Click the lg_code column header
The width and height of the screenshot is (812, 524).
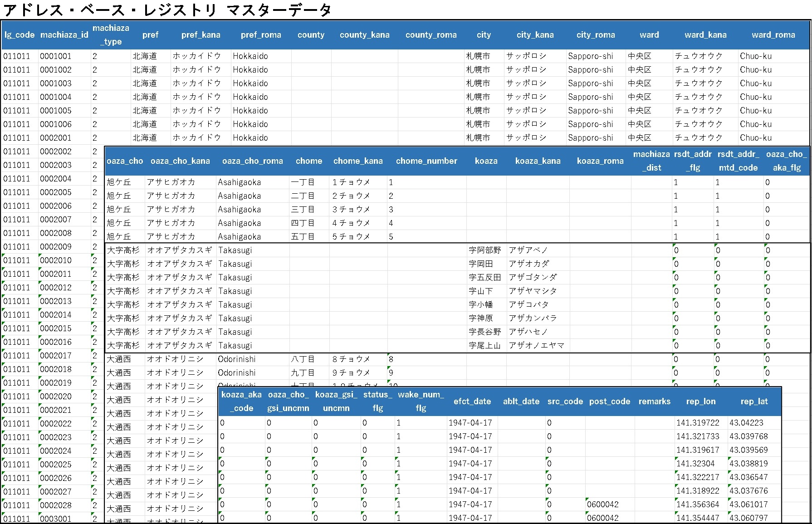[x=19, y=35]
